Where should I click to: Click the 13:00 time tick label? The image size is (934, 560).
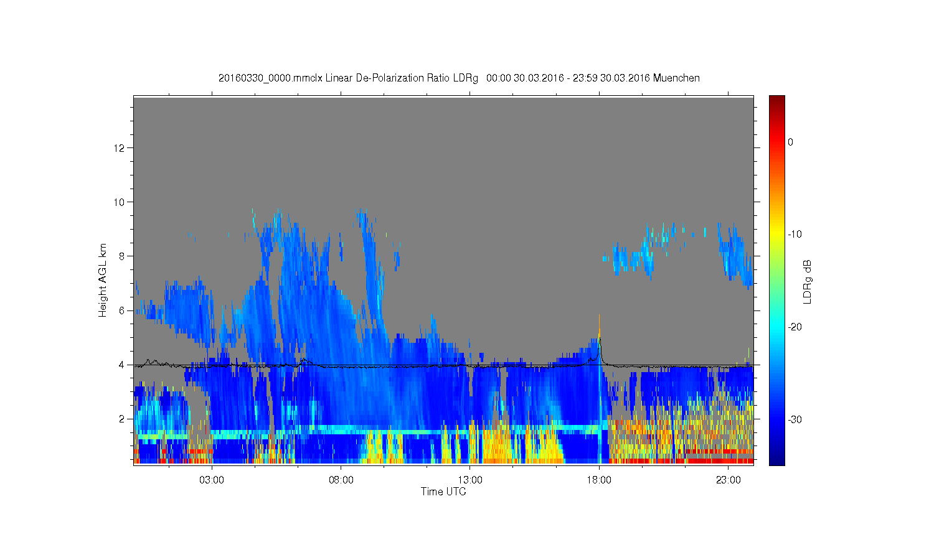470,480
